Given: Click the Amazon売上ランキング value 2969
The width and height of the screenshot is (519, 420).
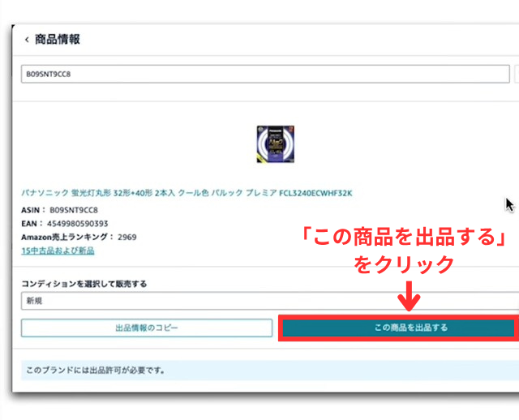Looking at the screenshot, I should point(127,237).
